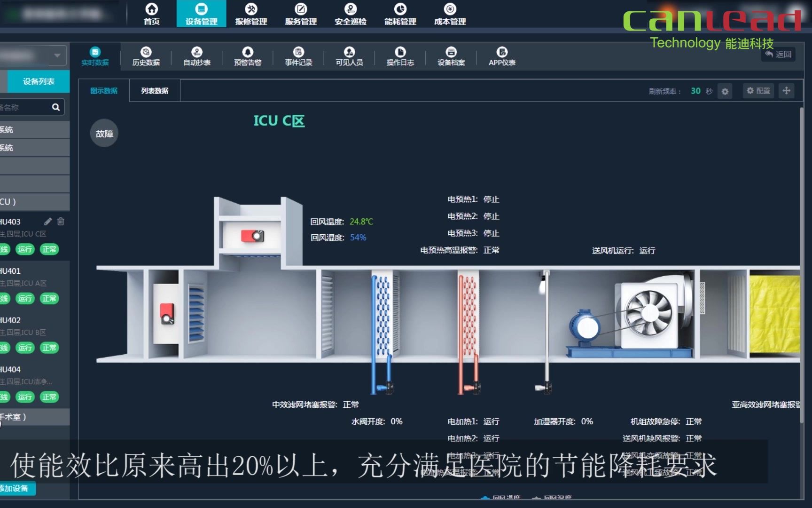This screenshot has height=508, width=812.
Task: Open 预警告警 alarm page
Action: pos(248,56)
